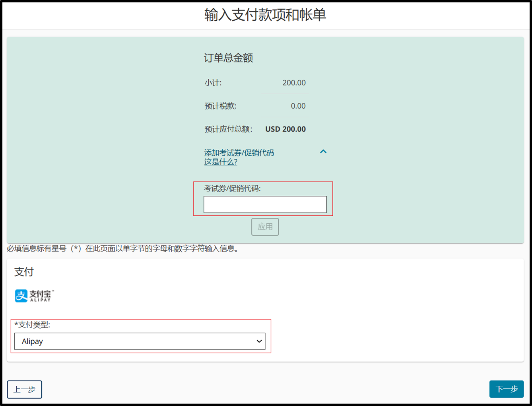Viewport: 532px width, 406px height.
Task: Click the *支付类型 label
Action: (33, 325)
